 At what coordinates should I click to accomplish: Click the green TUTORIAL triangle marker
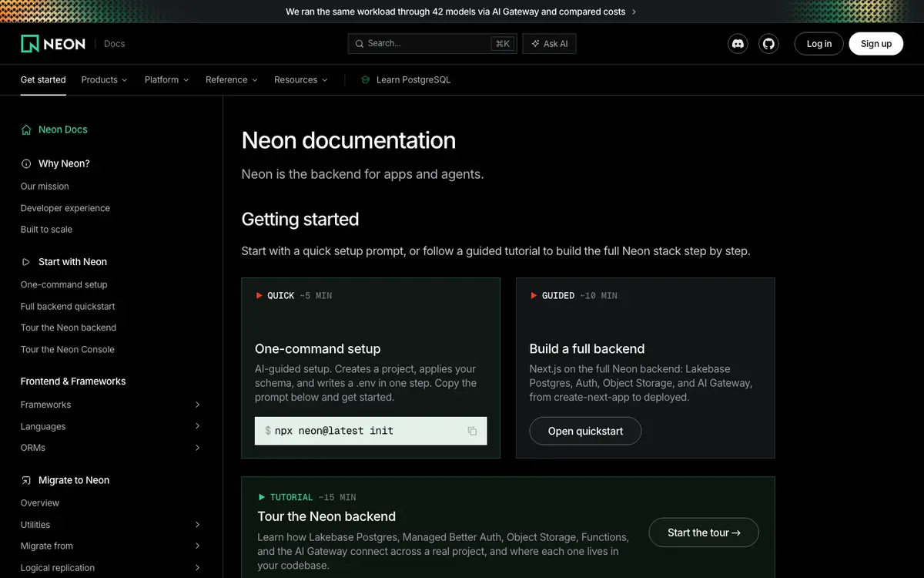tap(262, 498)
